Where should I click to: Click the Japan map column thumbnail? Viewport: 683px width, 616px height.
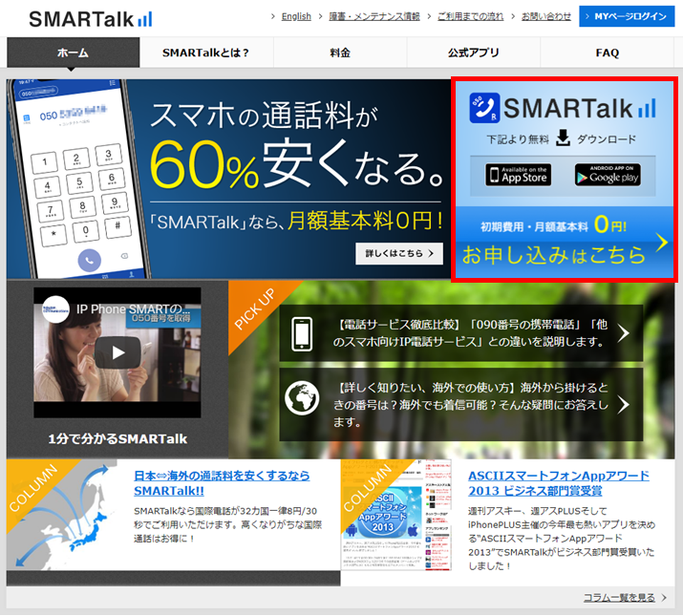[62, 515]
